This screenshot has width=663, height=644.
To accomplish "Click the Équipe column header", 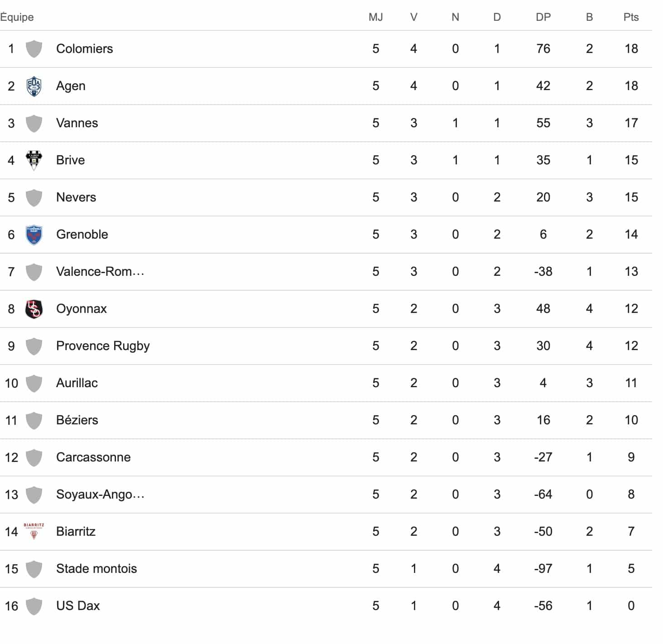I will click(x=17, y=17).
